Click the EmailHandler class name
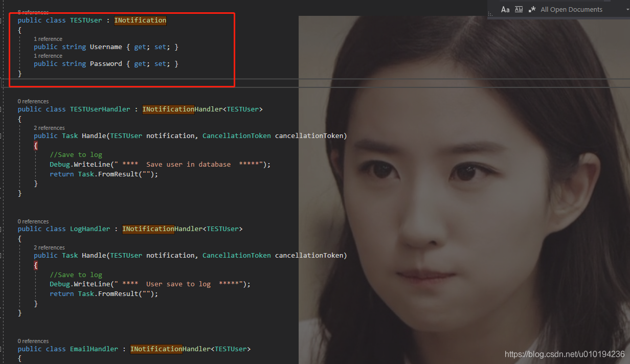The width and height of the screenshot is (630, 364). point(94,349)
